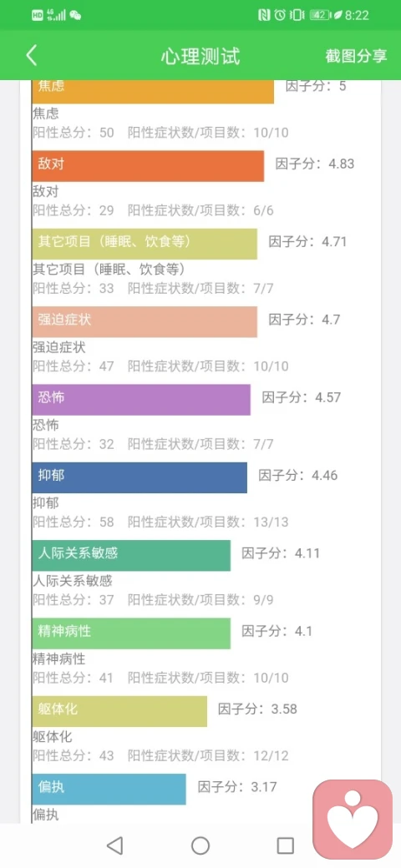Tap the 躯体化 factor bar
401x868 pixels.
(x=119, y=711)
